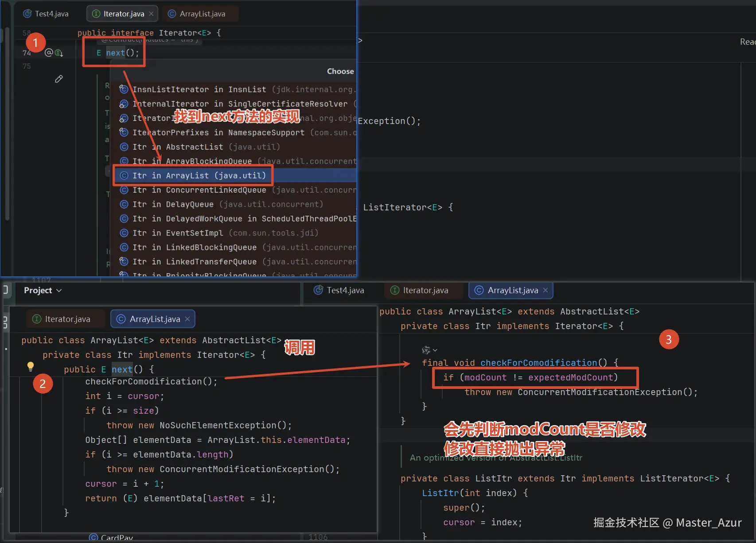Click 'expectedModCount' in the if condition
This screenshot has width=756, height=543.
[570, 377]
